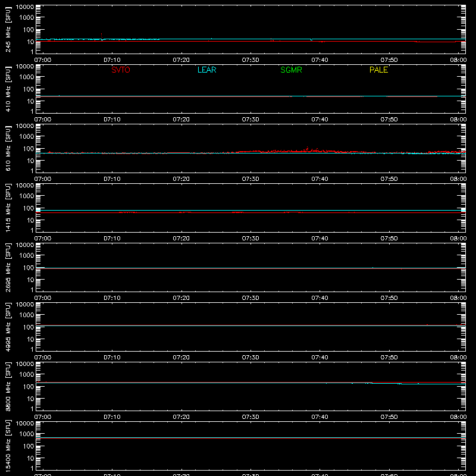Click 07:00 time label of 610 MHz plot
This screenshot has height=476, width=476.
point(43,179)
